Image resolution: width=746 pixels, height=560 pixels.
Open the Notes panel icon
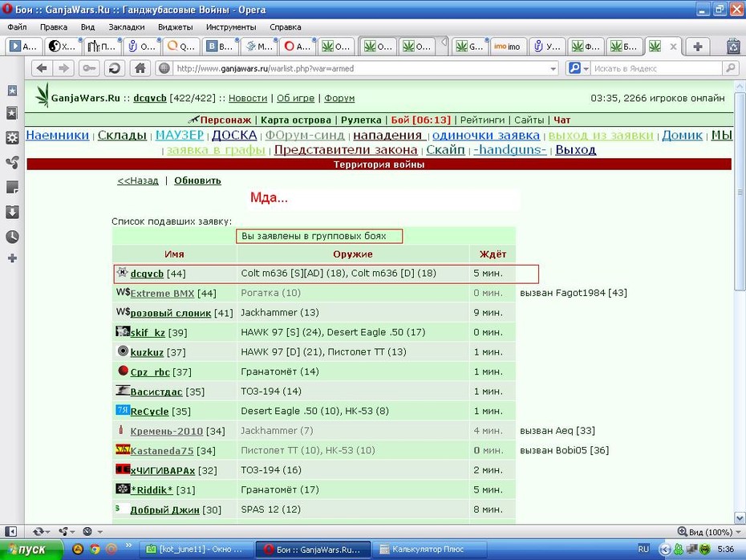pos(12,187)
